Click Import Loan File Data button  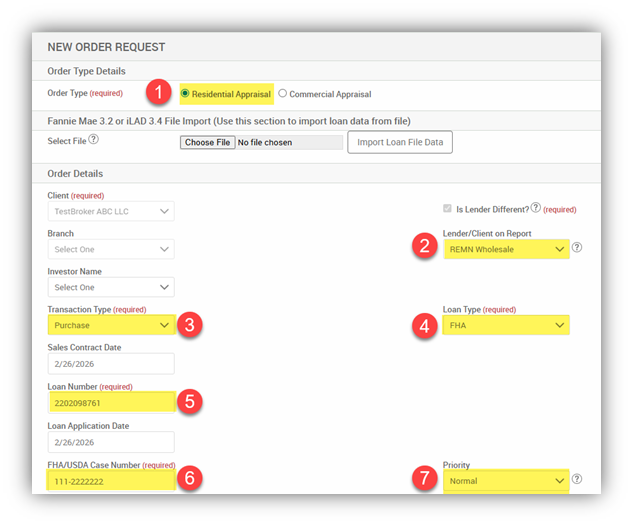400,142
